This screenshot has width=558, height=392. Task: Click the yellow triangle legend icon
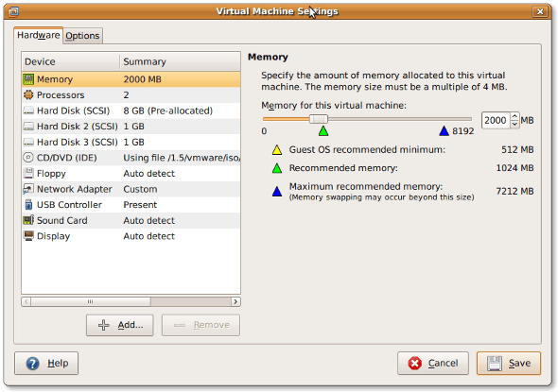click(277, 150)
